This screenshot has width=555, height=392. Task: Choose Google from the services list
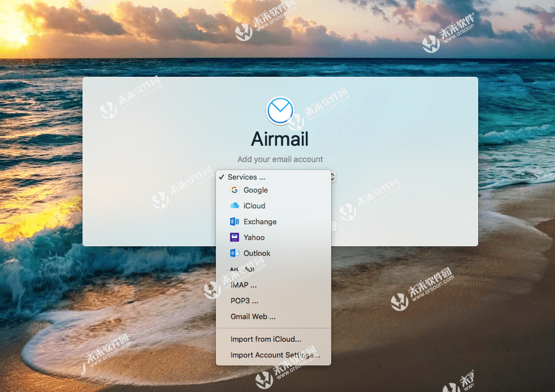click(273, 190)
